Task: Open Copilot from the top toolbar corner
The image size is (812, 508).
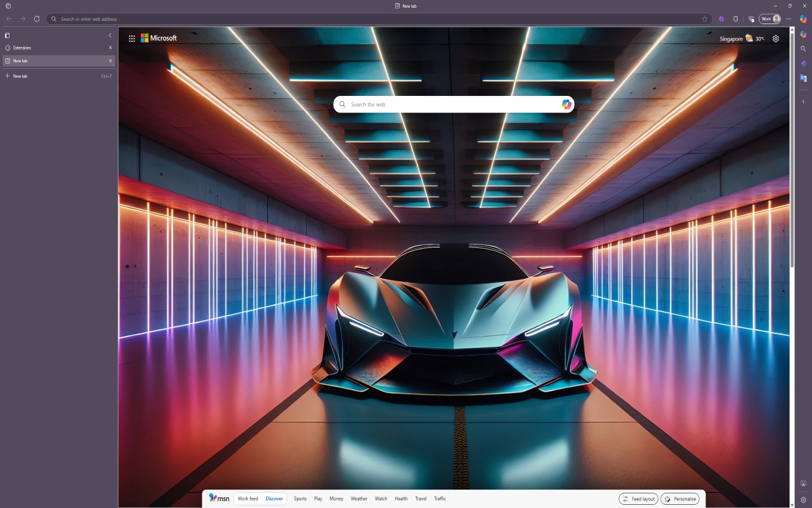Action: (803, 19)
